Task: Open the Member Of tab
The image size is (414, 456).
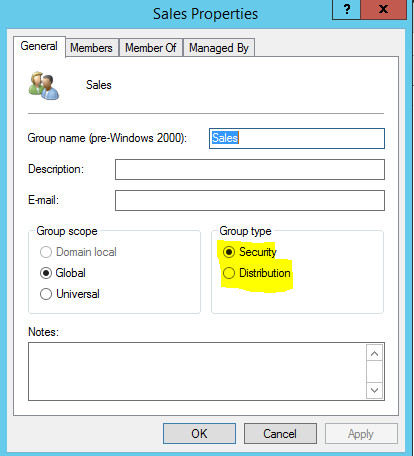Action: [151, 48]
